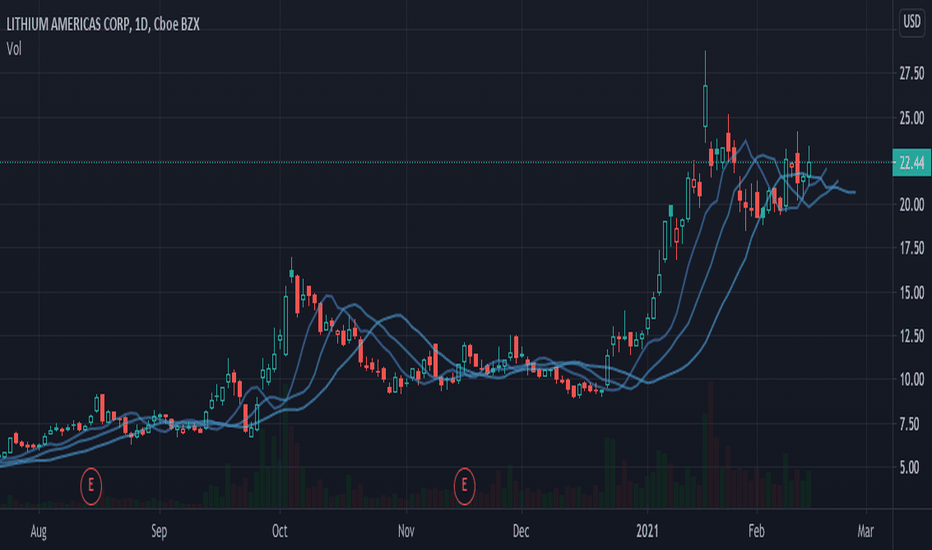This screenshot has width=932, height=550.
Task: Click the 20.00 price axis label
Action: pos(912,205)
